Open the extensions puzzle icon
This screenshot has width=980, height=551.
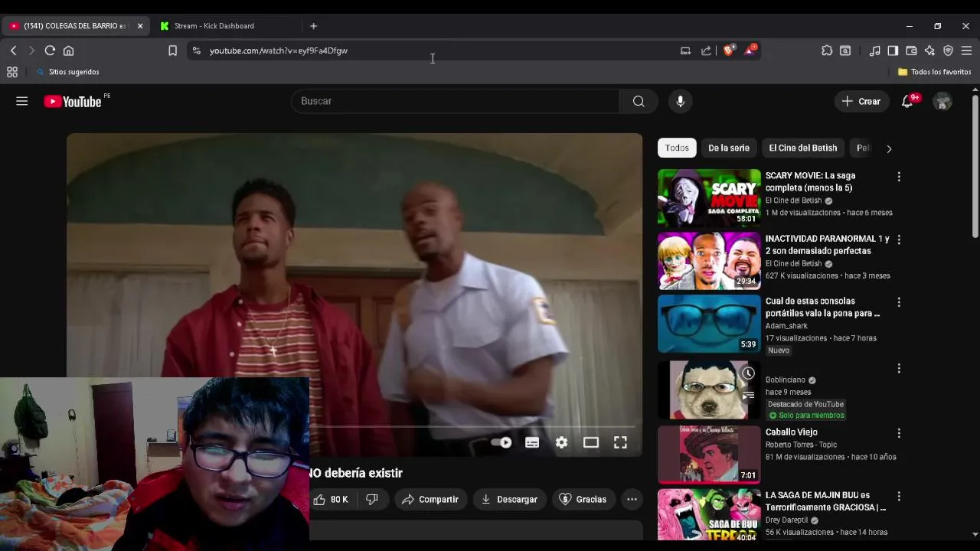827,51
